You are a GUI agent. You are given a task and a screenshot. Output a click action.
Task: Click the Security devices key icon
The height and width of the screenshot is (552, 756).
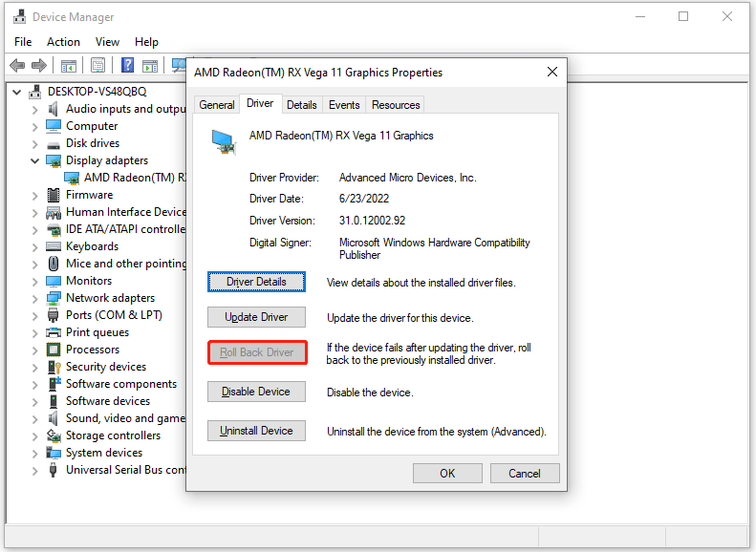click(x=54, y=367)
